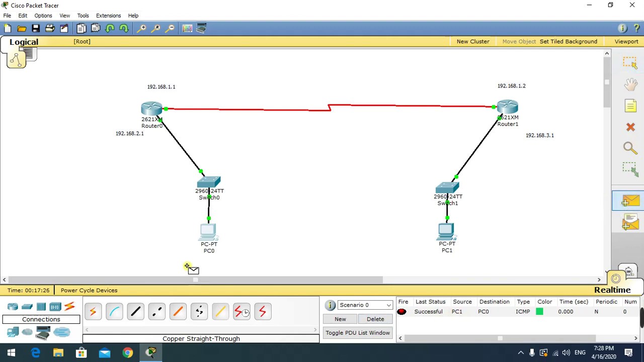Choose the Select tool in right toolbar

(630, 62)
